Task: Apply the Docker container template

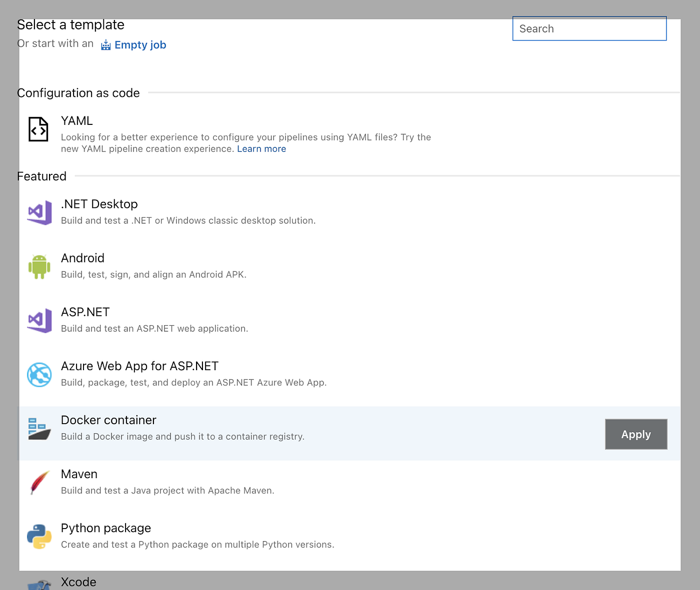Action: tap(636, 434)
